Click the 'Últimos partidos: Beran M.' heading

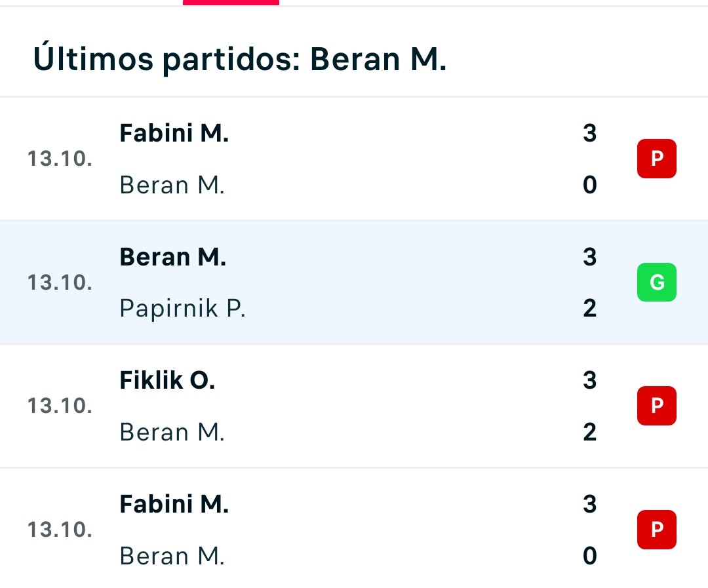coord(240,58)
